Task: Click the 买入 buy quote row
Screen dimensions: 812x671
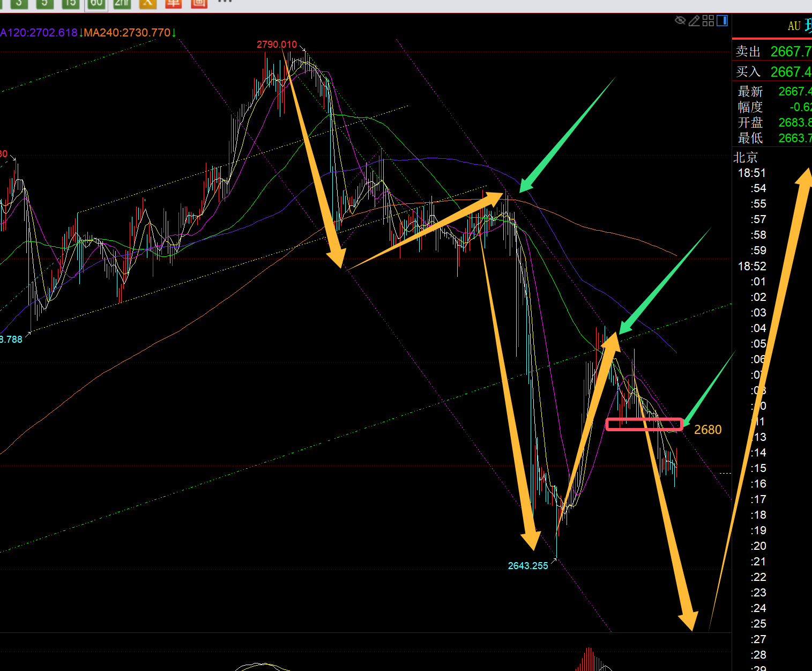Action: click(772, 72)
